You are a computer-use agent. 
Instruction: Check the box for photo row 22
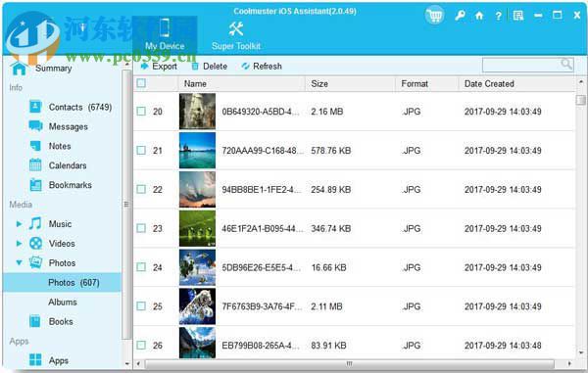[141, 189]
